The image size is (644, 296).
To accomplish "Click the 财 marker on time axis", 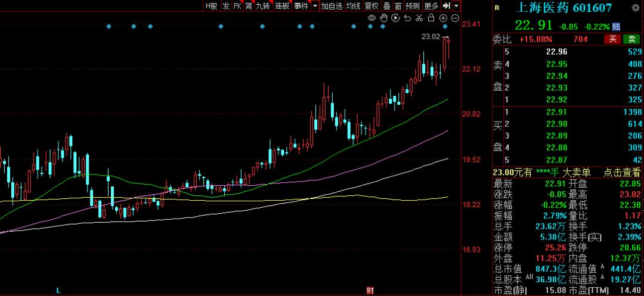I will [x=370, y=291].
